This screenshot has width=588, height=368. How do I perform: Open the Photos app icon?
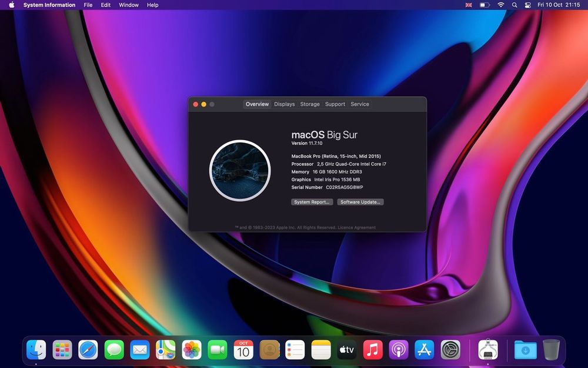[192, 350]
